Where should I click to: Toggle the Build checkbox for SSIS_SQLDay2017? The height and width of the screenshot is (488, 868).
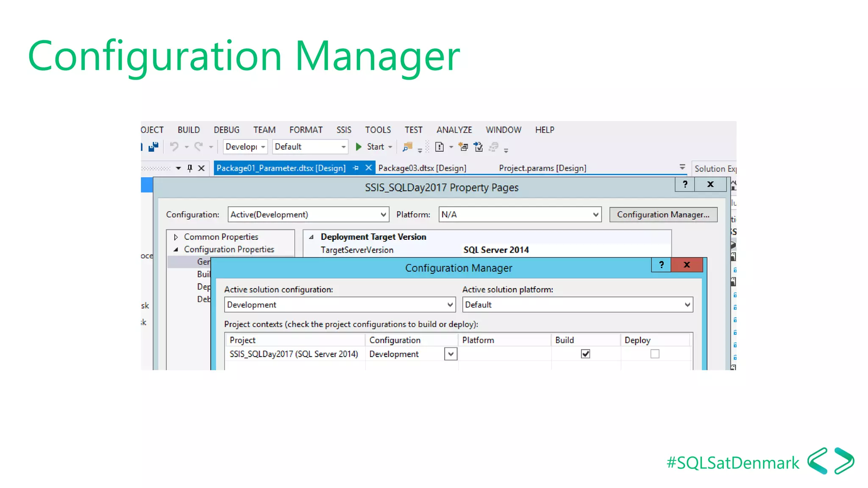point(585,354)
